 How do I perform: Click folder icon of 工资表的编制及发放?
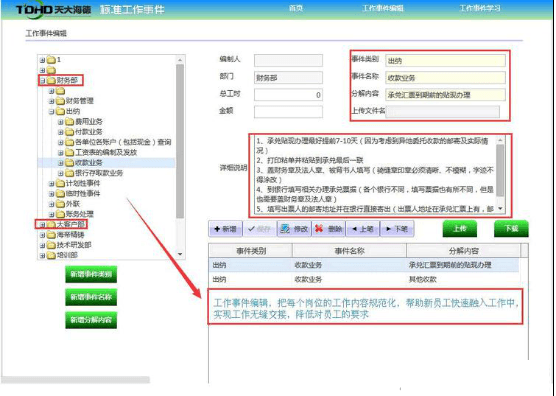click(70, 152)
